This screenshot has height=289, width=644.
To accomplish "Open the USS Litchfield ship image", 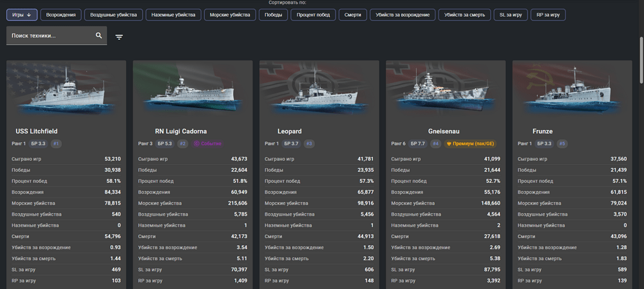I will point(66,91).
